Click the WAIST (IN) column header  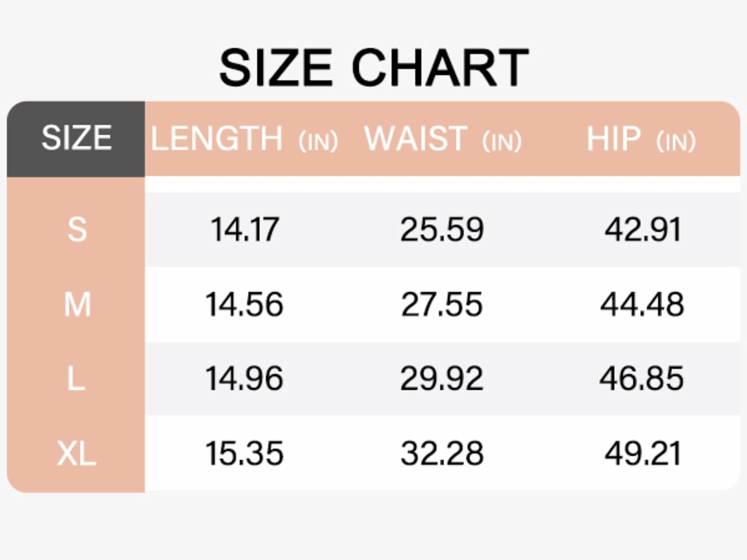tap(443, 139)
